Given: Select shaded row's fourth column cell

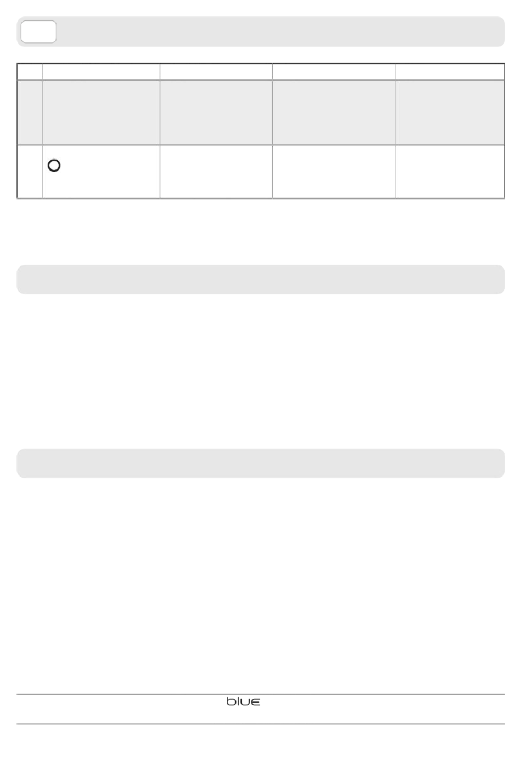Looking at the screenshot, I should (334, 113).
